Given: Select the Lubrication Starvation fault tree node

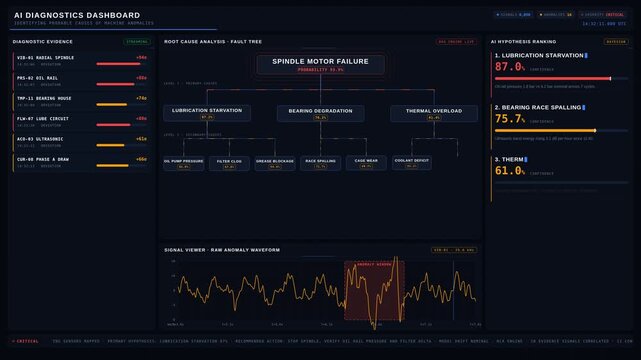Looking at the screenshot, I should pyautogui.click(x=207, y=113).
